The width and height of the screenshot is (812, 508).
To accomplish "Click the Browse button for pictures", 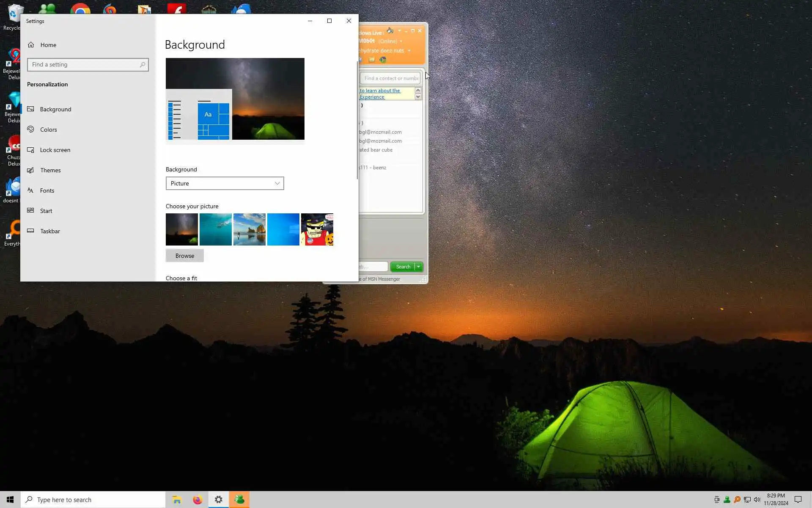I will 184,256.
